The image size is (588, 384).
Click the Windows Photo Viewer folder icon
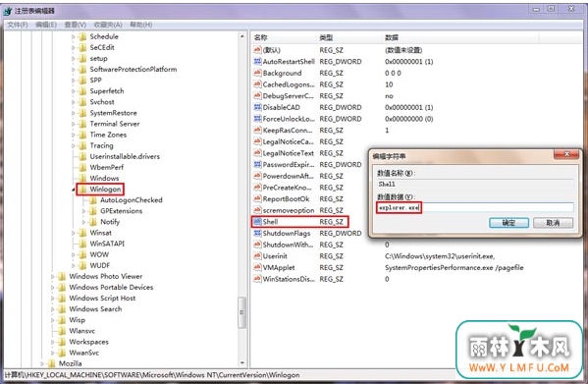[x=62, y=276]
